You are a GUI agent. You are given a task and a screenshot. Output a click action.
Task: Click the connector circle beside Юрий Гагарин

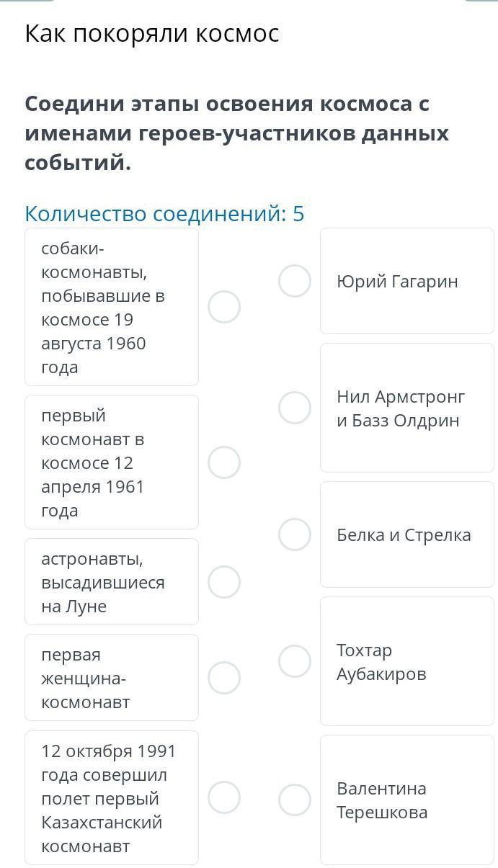(x=295, y=281)
